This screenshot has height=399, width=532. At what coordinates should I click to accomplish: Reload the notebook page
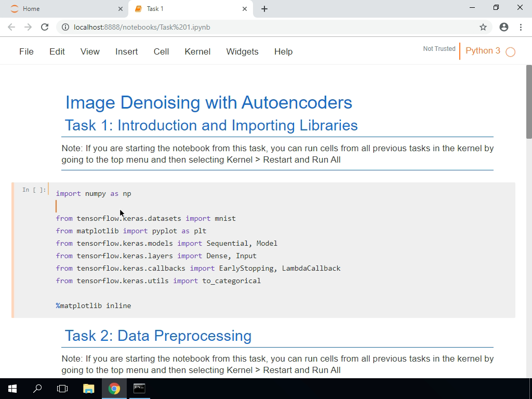click(x=44, y=27)
